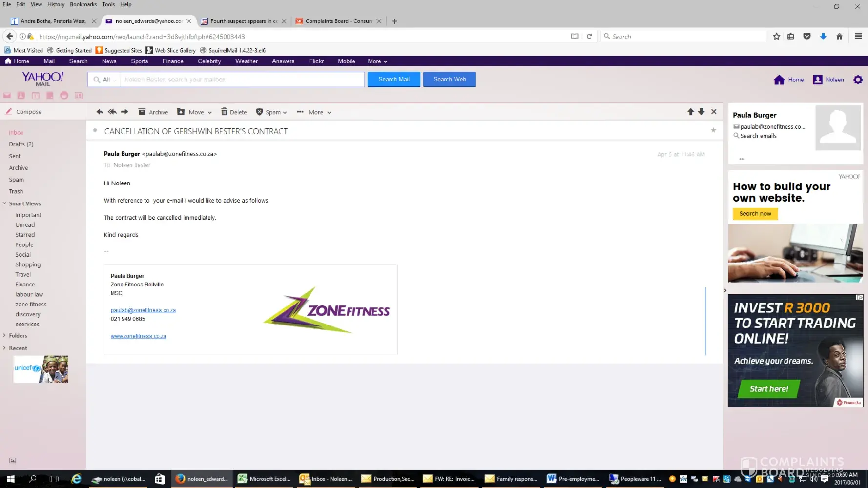
Task: Go to next message with down arrow
Action: 701,112
